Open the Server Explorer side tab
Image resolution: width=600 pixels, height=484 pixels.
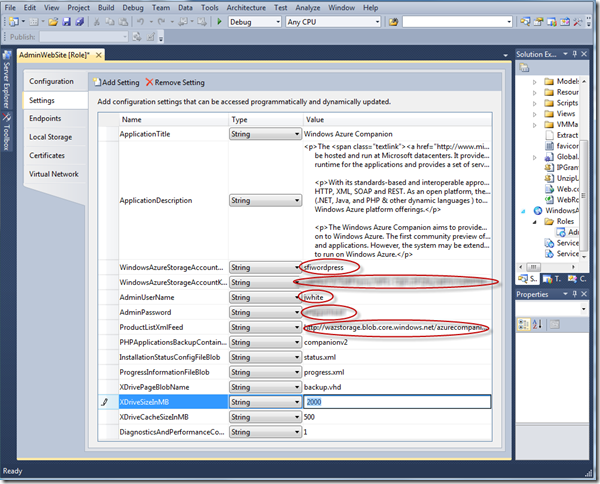[x=7, y=80]
